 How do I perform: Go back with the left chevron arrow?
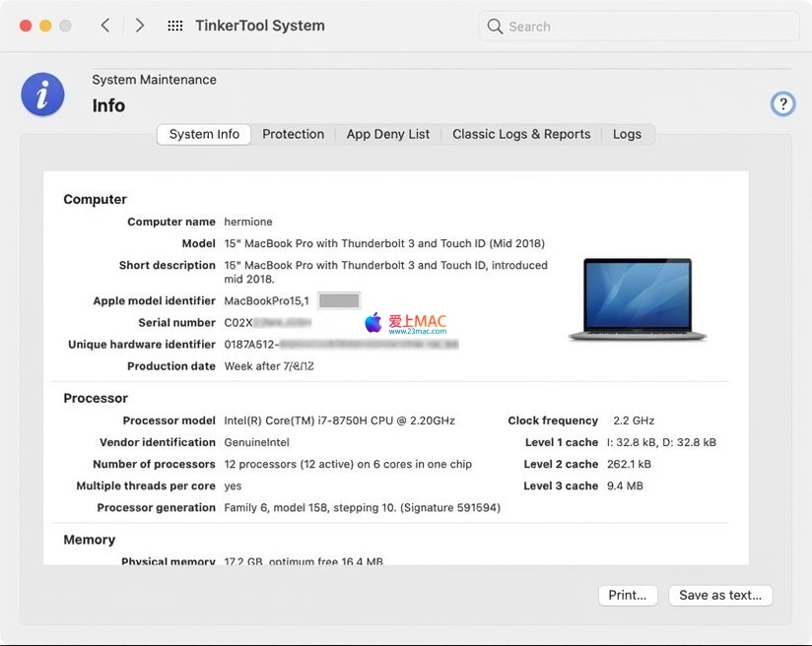tap(105, 26)
